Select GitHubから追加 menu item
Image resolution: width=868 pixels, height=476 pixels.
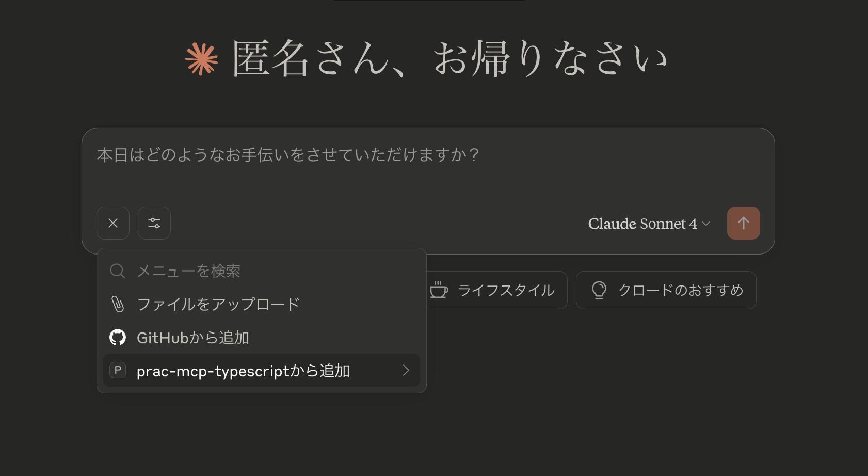262,338
